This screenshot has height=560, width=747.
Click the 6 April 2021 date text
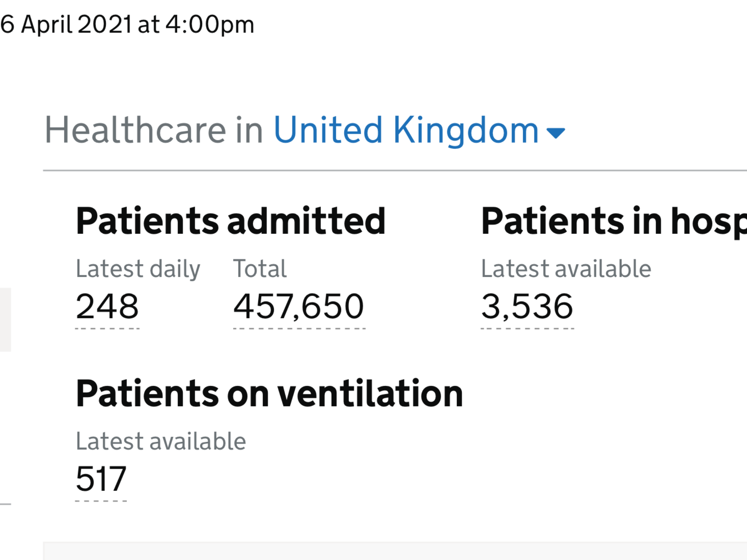pos(66,24)
